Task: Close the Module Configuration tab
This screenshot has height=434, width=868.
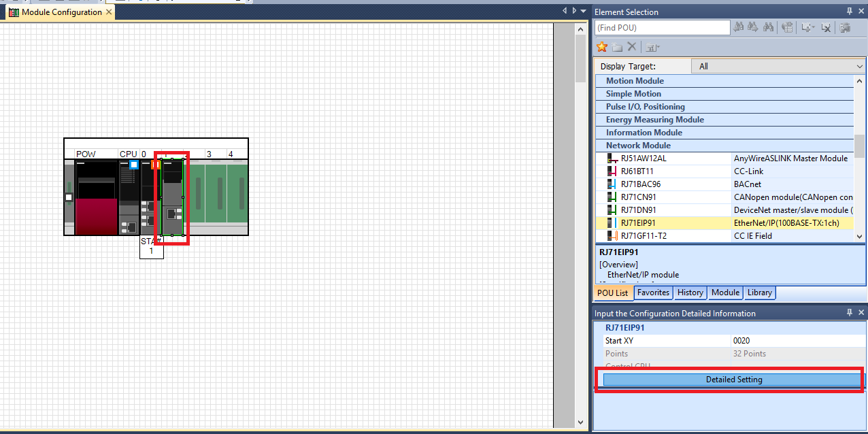Action: (109, 12)
